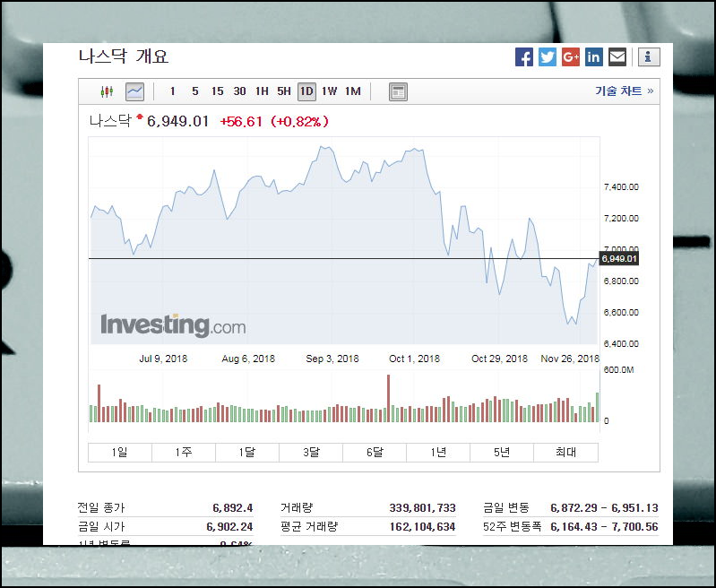Show the 1년 range tab
The width and height of the screenshot is (716, 588).
click(x=438, y=453)
